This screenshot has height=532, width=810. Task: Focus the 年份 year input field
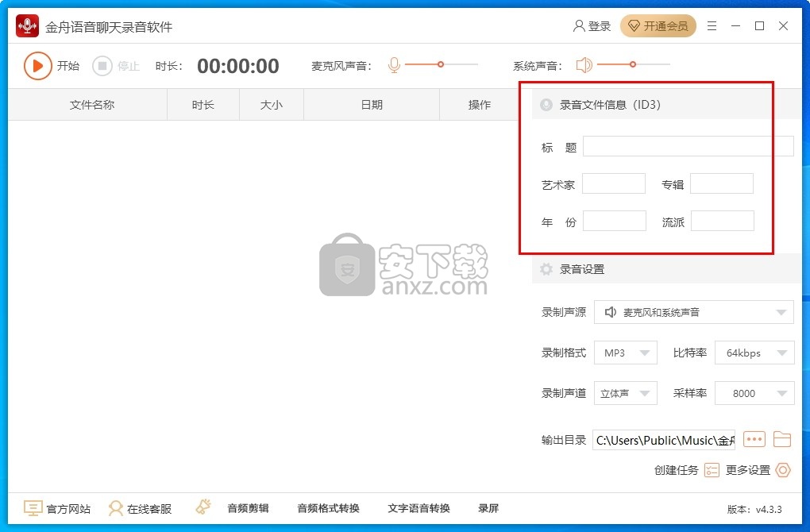tap(614, 221)
